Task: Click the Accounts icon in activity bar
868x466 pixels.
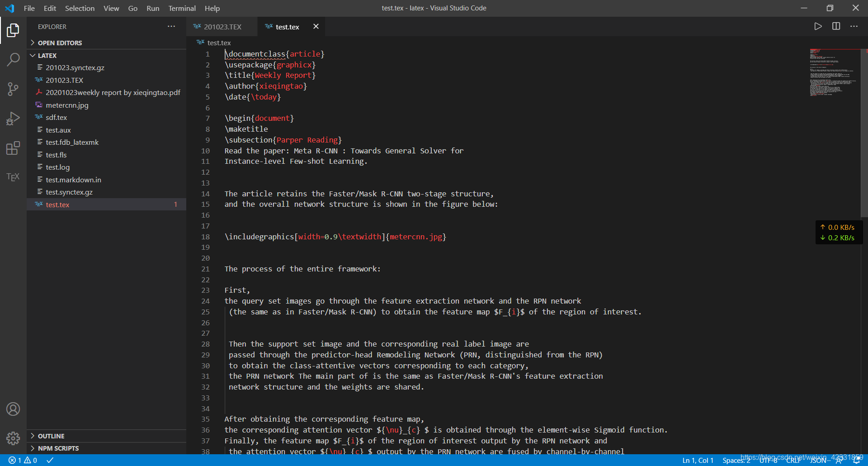Action: click(13, 409)
